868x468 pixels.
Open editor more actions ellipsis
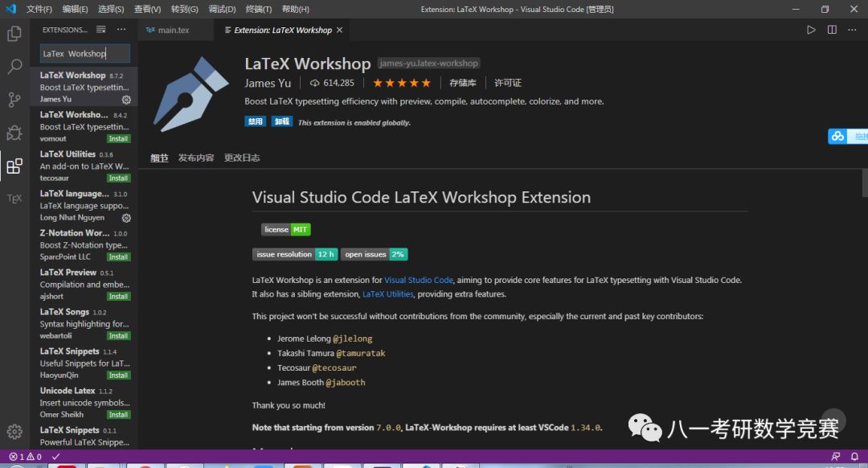coord(852,30)
